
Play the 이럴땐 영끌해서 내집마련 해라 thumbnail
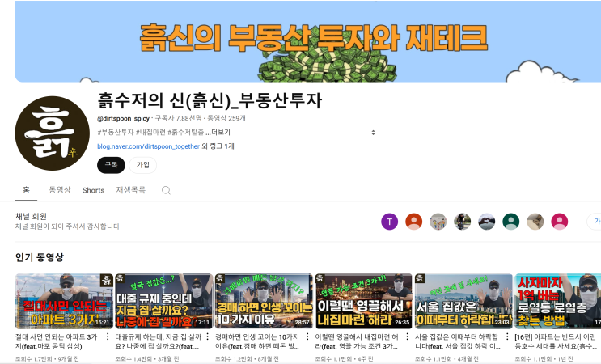click(363, 301)
